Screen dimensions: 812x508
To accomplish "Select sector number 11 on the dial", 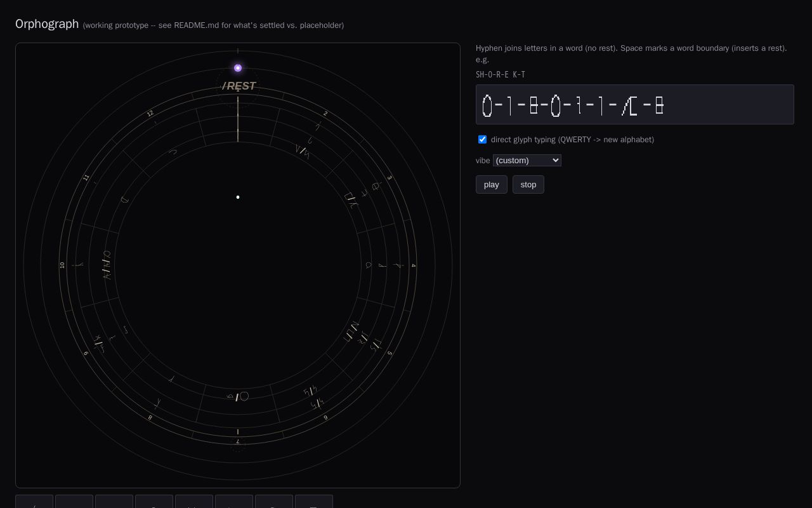I will 86,178.
